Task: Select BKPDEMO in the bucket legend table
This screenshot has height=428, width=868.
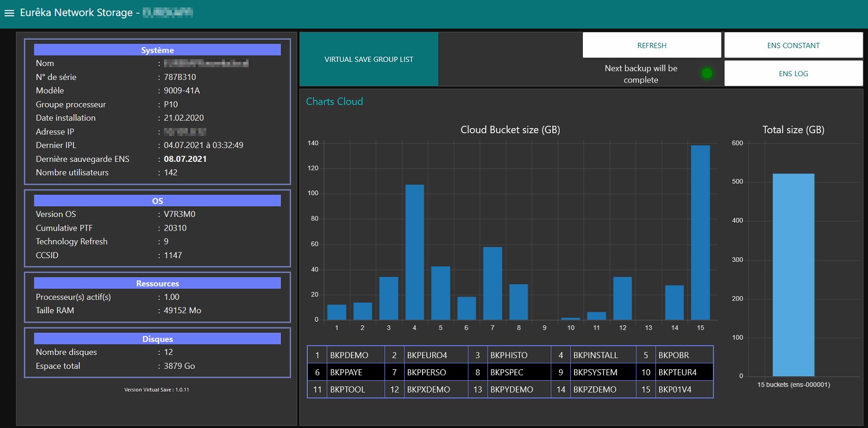Action: [x=349, y=355]
